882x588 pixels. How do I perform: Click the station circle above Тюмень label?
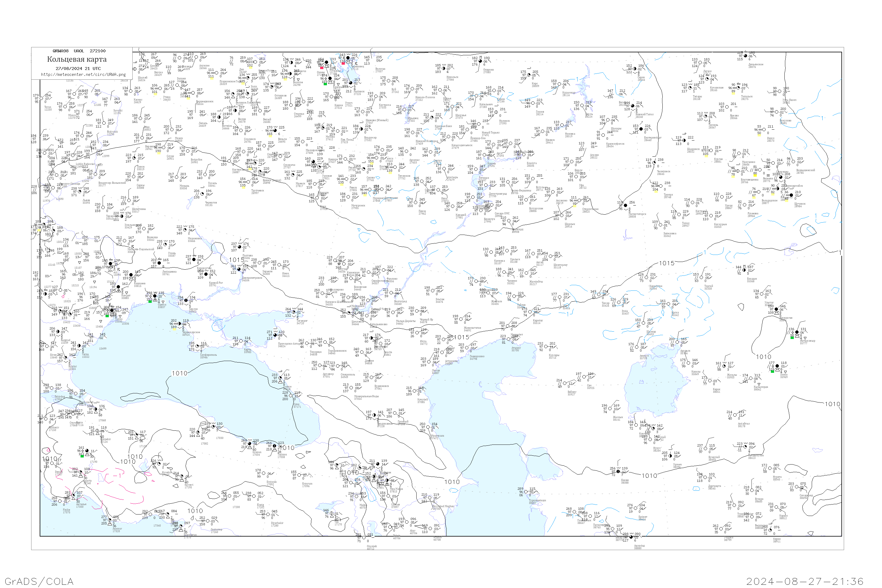coord(705,116)
